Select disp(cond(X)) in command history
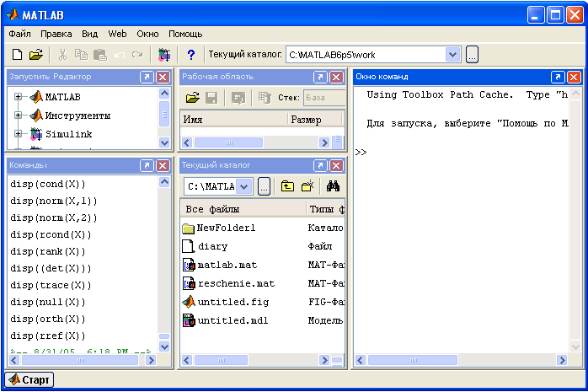588x392 pixels. coord(48,184)
